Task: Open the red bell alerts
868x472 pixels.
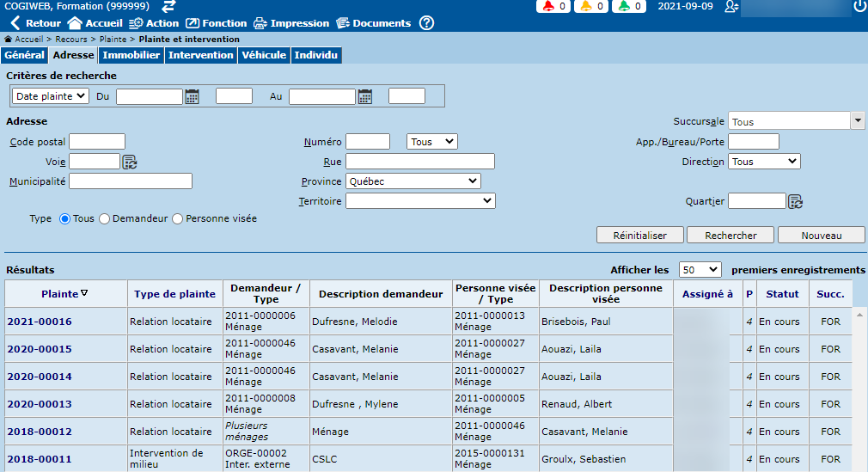Action: (553, 7)
